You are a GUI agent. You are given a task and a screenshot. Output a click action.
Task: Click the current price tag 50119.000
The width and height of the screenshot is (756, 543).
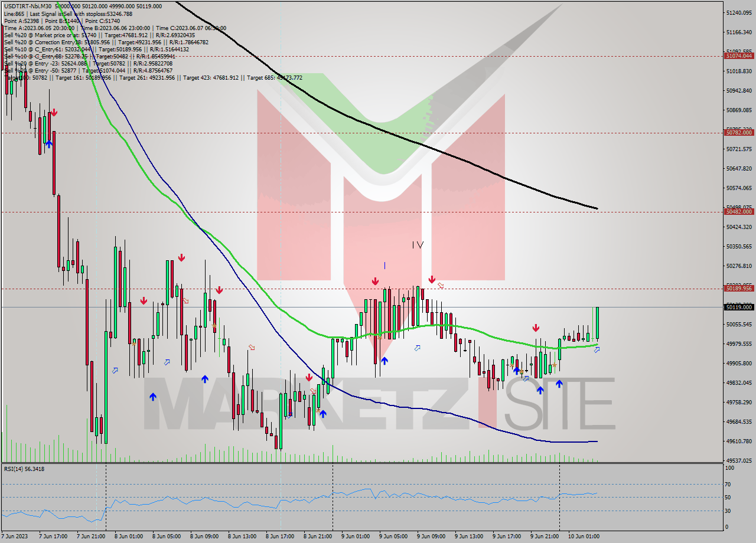(x=738, y=307)
